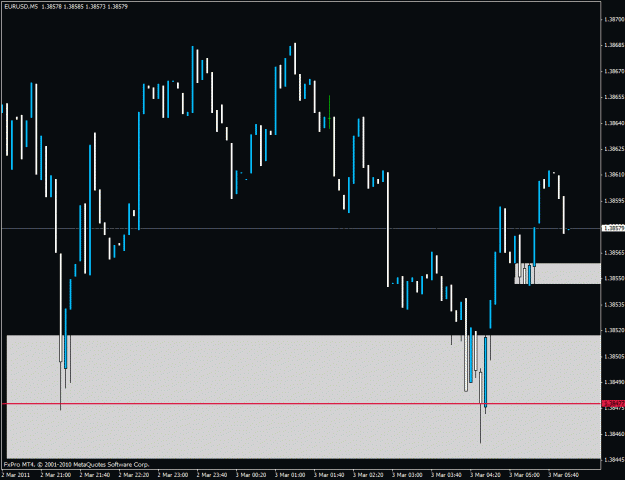Click the 1.38550 price axis label
The height and width of the screenshot is (480, 625).
point(614,278)
